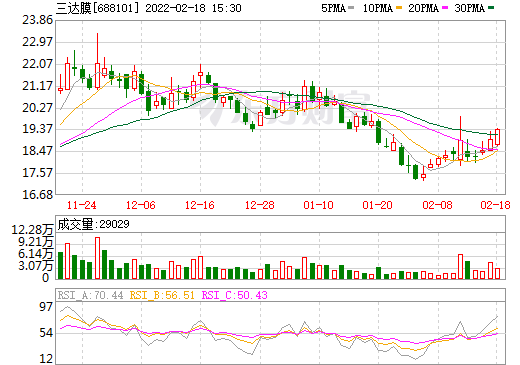Click the 12-06 date axis label
520x365 pixels.
pos(141,205)
